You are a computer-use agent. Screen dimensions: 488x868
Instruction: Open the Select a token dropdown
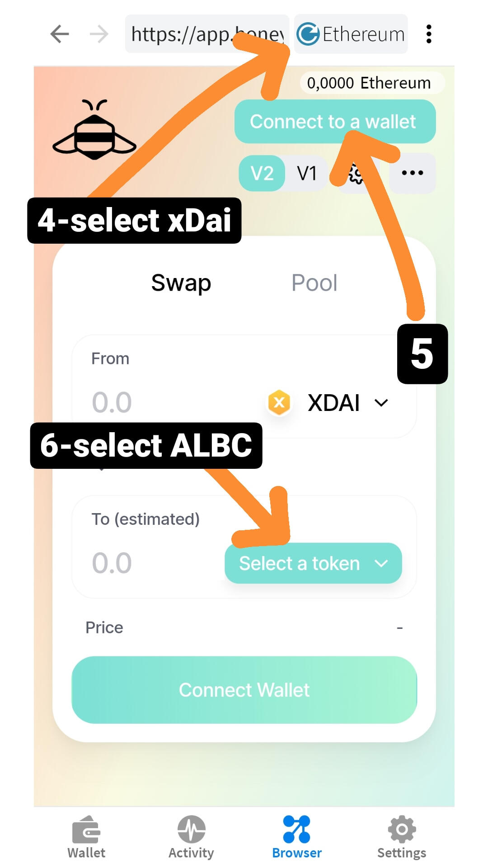313,563
